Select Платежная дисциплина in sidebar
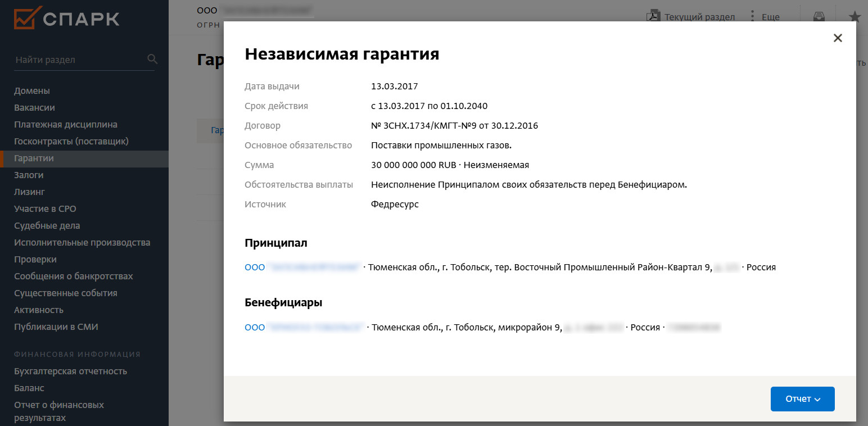868x426 pixels. pos(66,125)
